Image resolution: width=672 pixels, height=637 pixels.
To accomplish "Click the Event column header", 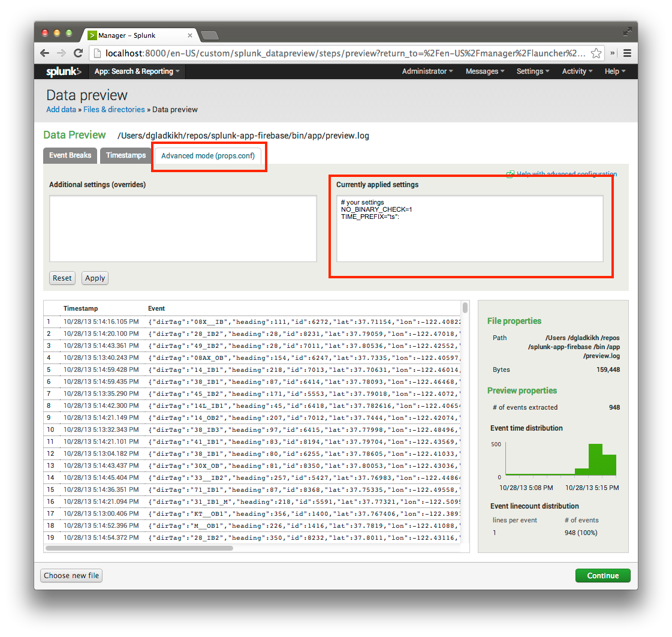I will coord(156,308).
